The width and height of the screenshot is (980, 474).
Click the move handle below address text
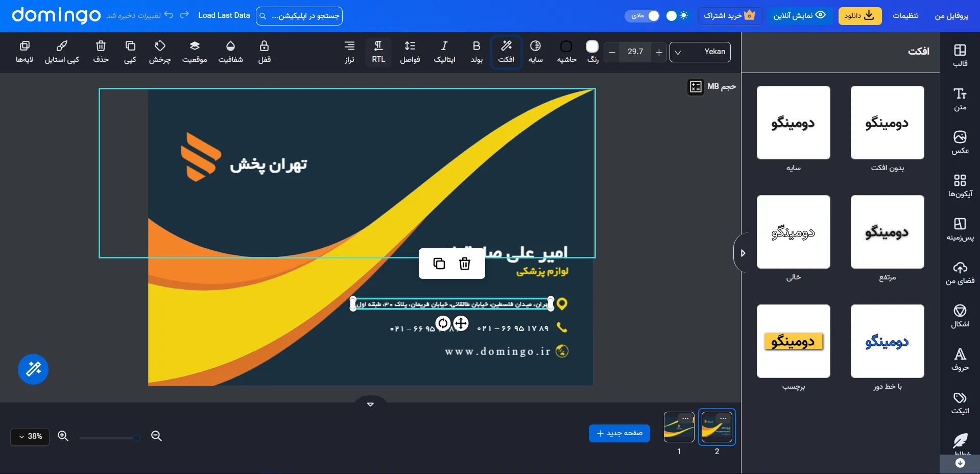coord(461,323)
